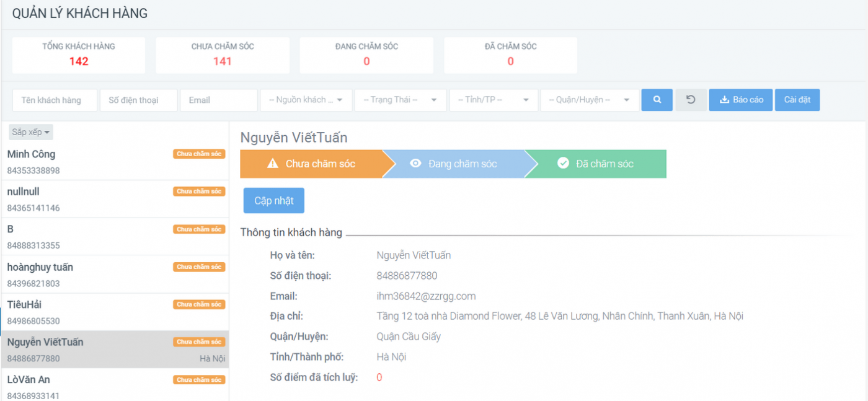Open the Tỉnh/TP dropdown
868x401 pixels.
(493, 100)
